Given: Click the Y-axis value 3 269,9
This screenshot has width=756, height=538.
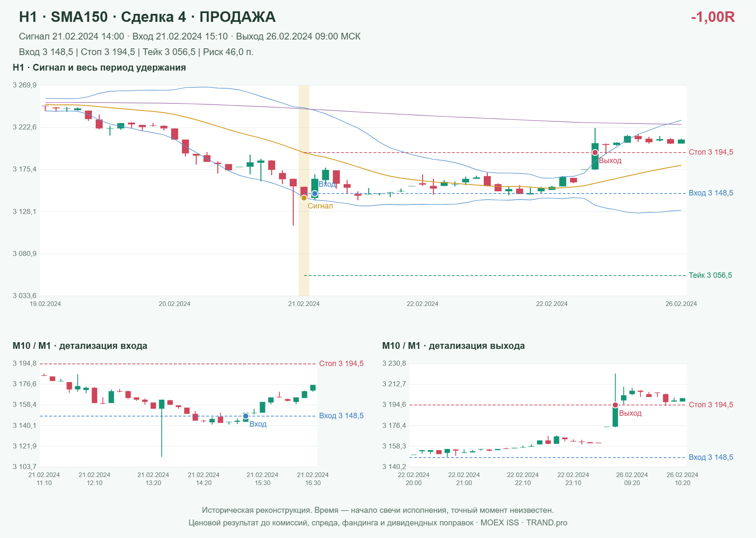Looking at the screenshot, I should (24, 85).
